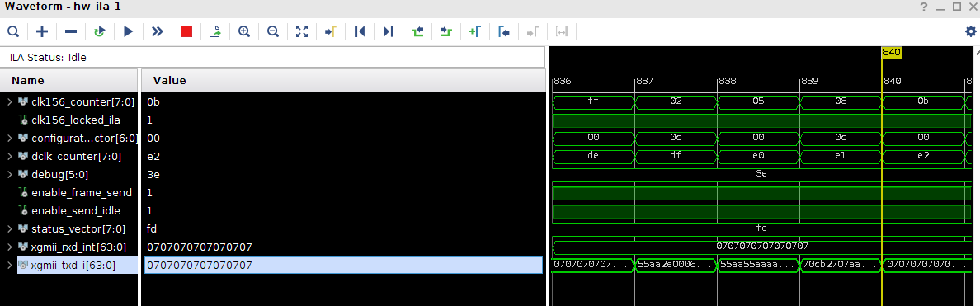This screenshot has height=306, width=980.
Task: Click the value 0b of clk156_counter
Action: coord(153,101)
